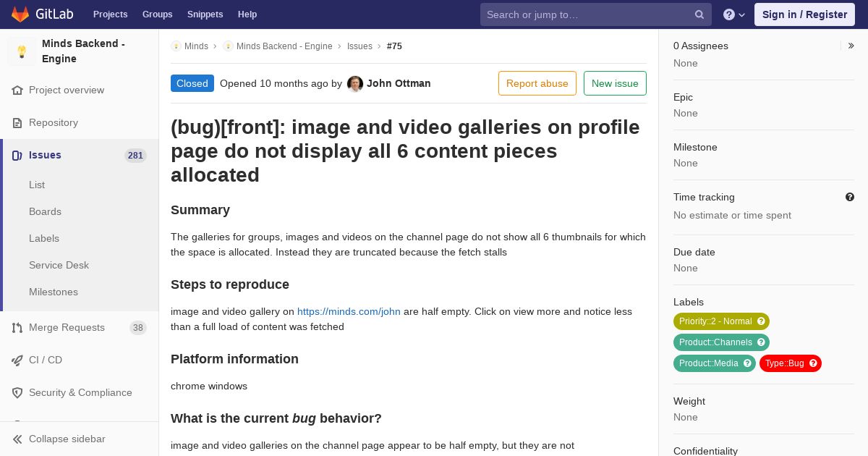Open the Help question-mark dropdown

[734, 14]
